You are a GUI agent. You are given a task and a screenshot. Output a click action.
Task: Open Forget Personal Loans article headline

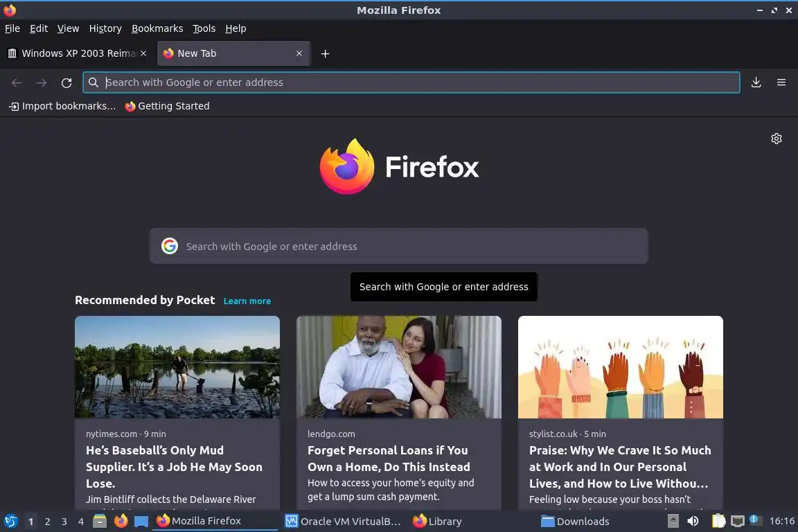click(x=389, y=459)
